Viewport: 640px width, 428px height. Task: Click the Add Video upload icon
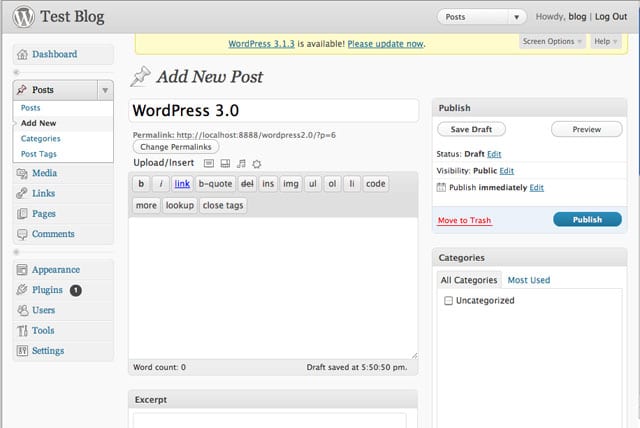tap(225, 163)
